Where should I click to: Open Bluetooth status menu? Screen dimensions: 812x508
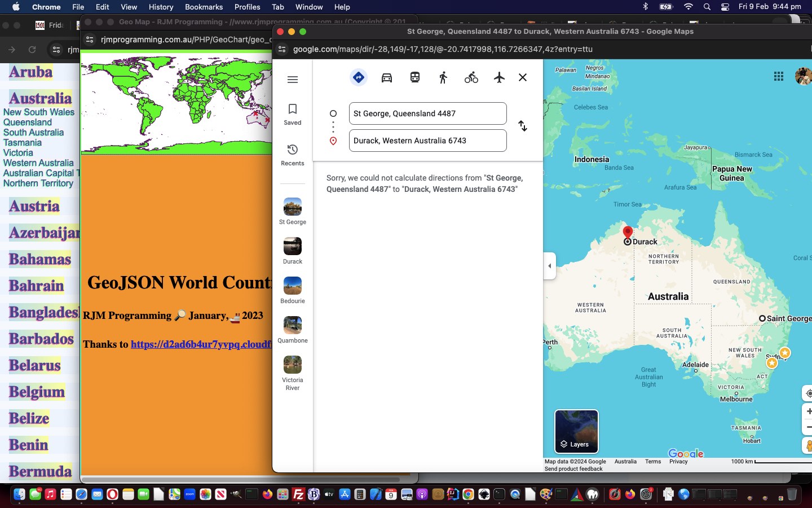[646, 7]
